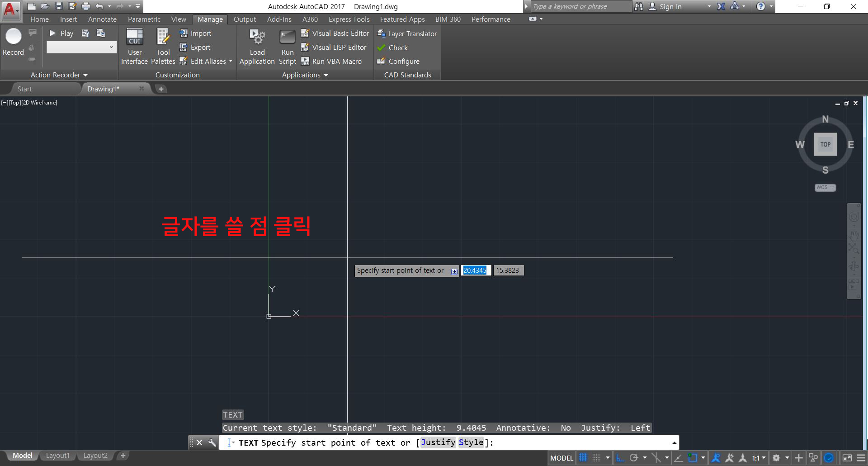Switch to the Layout1 tab
Viewport: 868px width, 466px height.
pos(58,456)
